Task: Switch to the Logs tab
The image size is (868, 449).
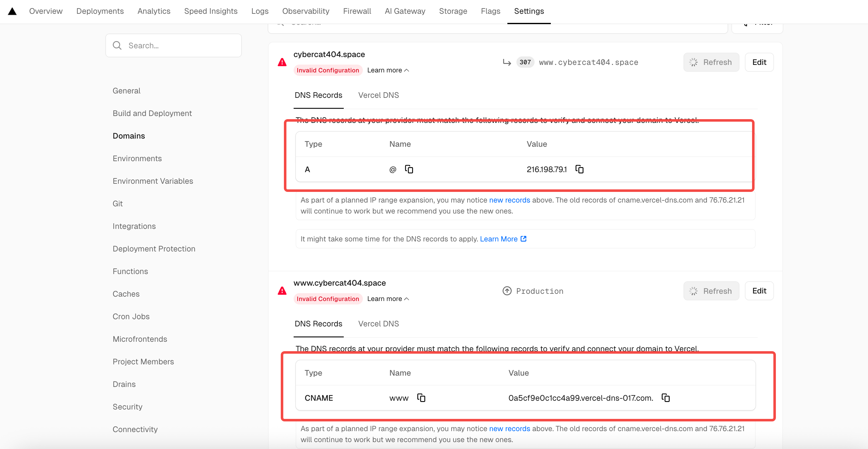Action: (x=260, y=11)
